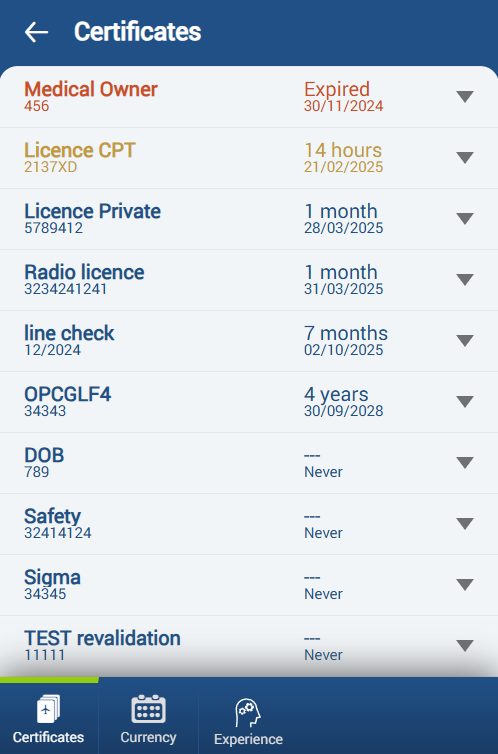Expand the Safety certificate arrow

(465, 524)
